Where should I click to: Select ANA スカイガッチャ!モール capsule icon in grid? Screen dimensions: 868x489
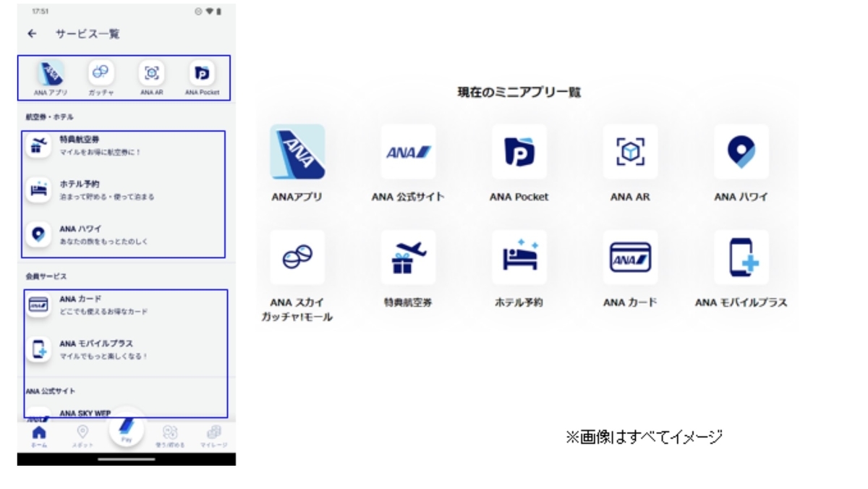297,257
